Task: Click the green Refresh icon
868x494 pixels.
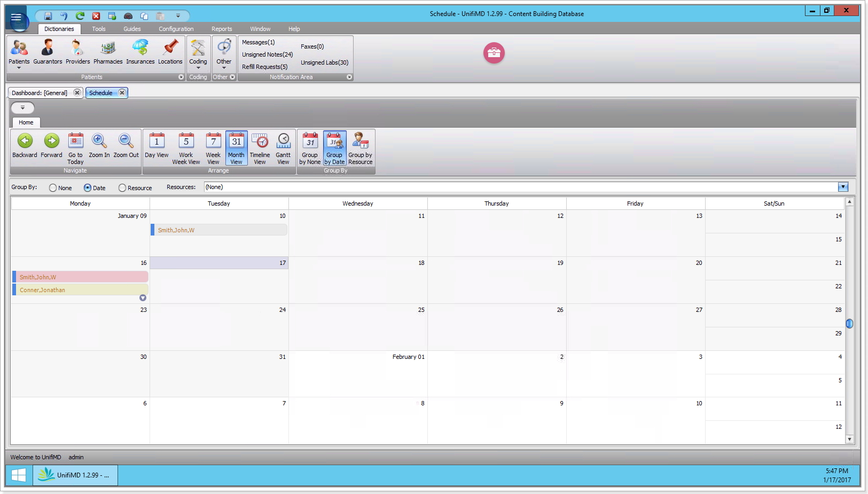Action: [80, 16]
